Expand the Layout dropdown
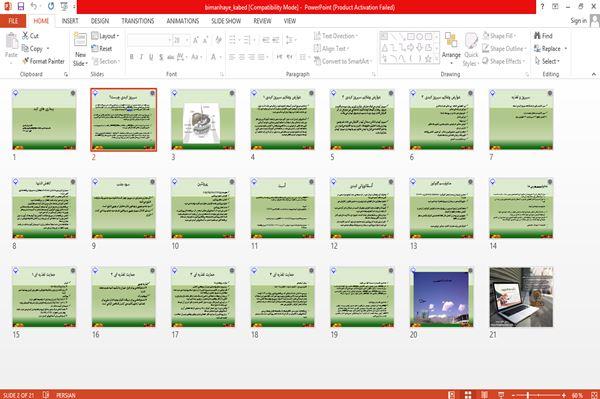 pos(106,36)
